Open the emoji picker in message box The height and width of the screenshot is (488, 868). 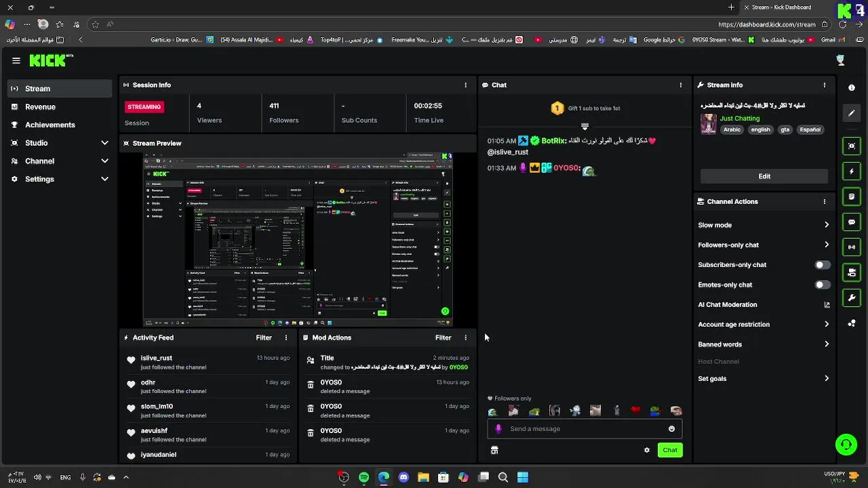(671, 428)
